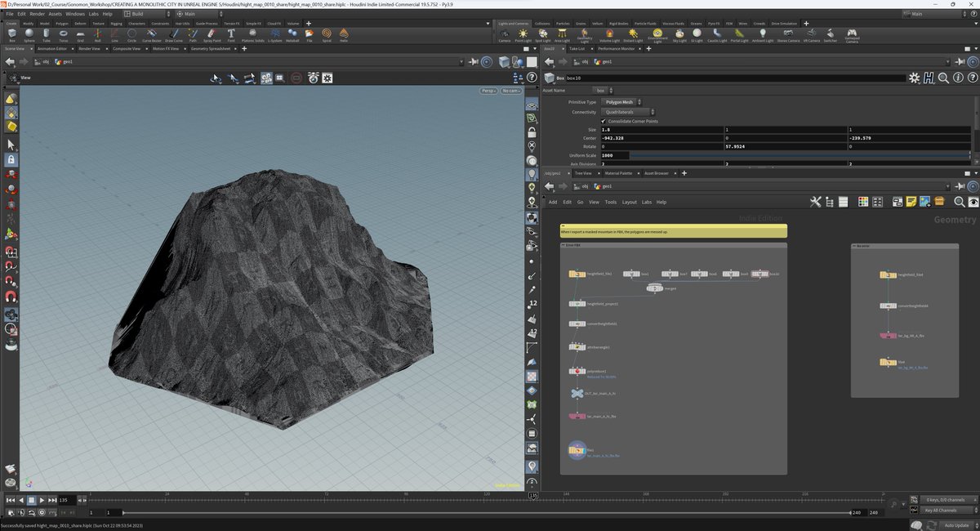Toggle the viewport headlight bulb option
This screenshot has height=531, width=980.
point(532,176)
